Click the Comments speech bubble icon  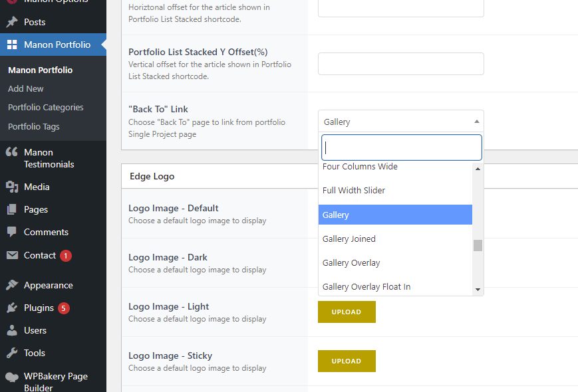12,232
